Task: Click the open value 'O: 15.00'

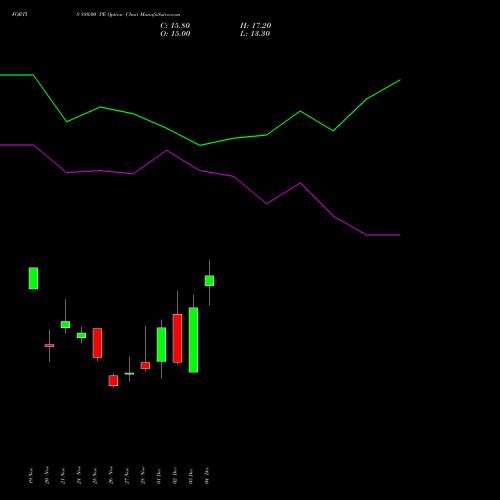Action: tap(175, 34)
